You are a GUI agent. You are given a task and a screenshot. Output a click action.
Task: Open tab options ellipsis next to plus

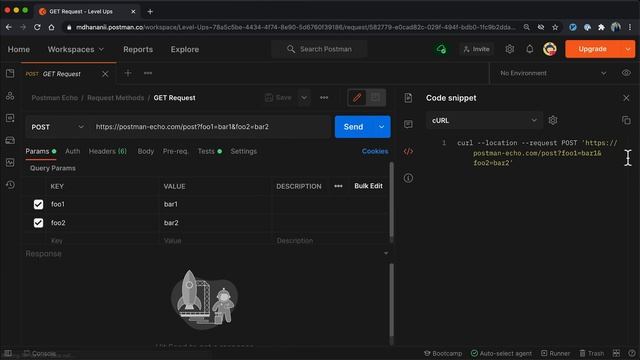coord(148,73)
